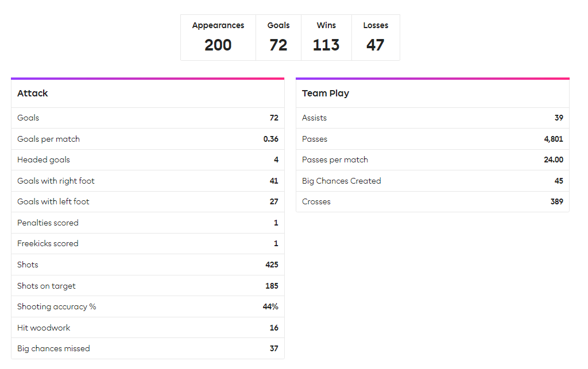Click the Passes per match row

(x=432, y=160)
